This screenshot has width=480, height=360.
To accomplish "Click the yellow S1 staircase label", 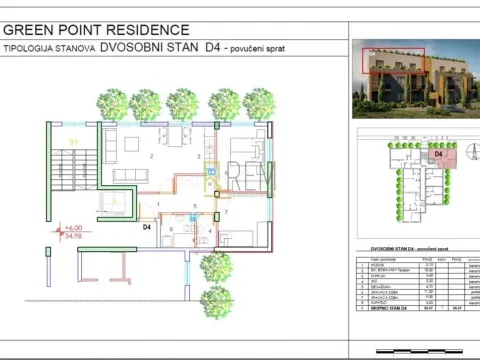I will click(73, 142).
